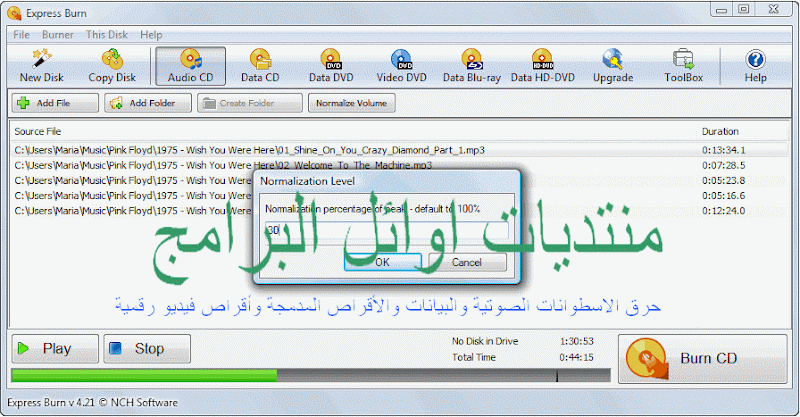Click the Upgrade toolbar icon
Image resolution: width=800 pixels, height=417 pixels.
pos(613,66)
